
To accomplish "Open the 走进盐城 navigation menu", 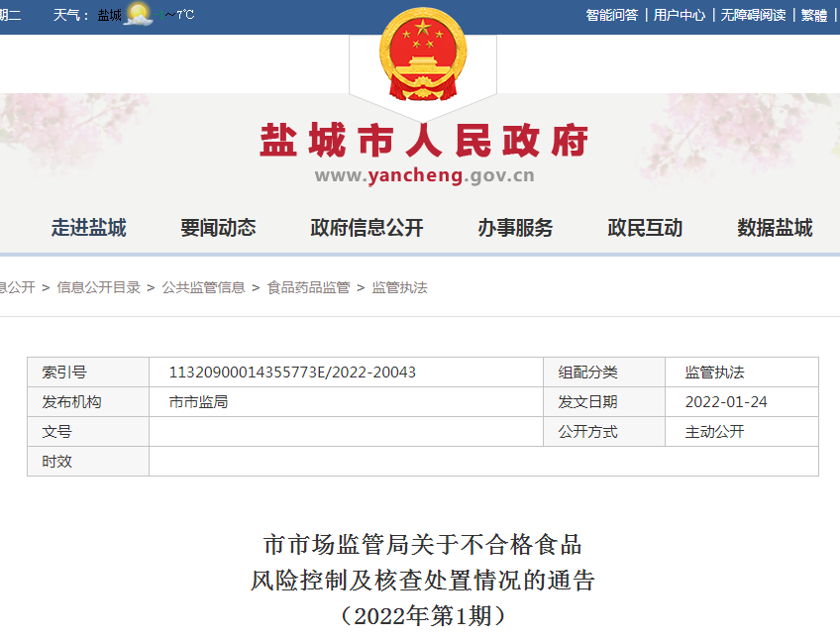I will coord(89,228).
